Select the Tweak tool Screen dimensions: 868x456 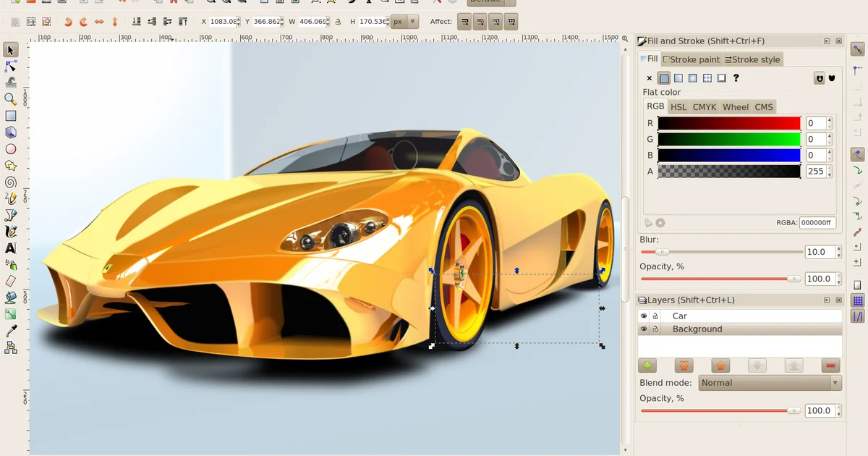(10, 83)
